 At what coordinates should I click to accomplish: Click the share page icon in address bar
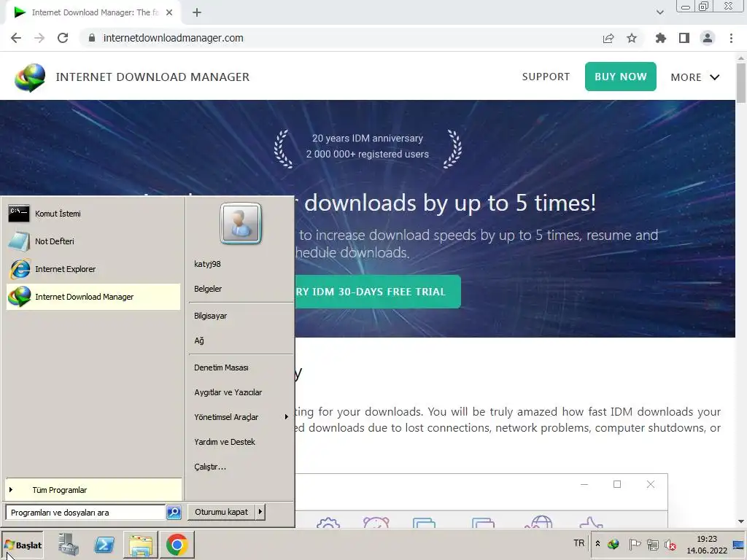608,38
